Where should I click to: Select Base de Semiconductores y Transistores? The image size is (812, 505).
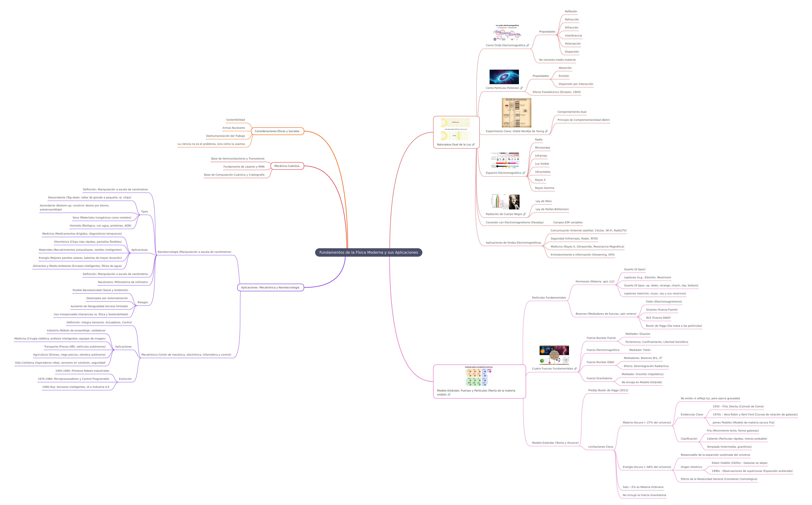point(238,159)
